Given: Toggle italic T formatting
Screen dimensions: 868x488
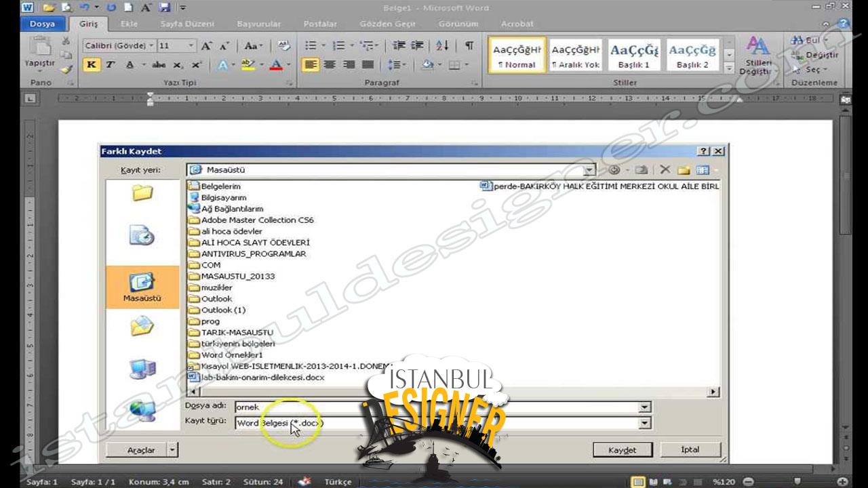Looking at the screenshot, I should (x=109, y=65).
